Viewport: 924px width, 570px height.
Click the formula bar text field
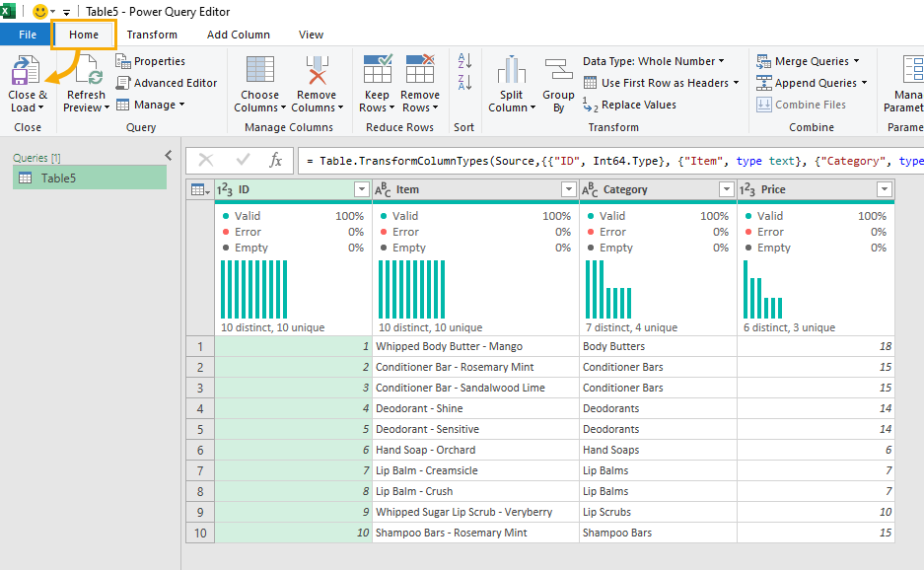(x=611, y=161)
